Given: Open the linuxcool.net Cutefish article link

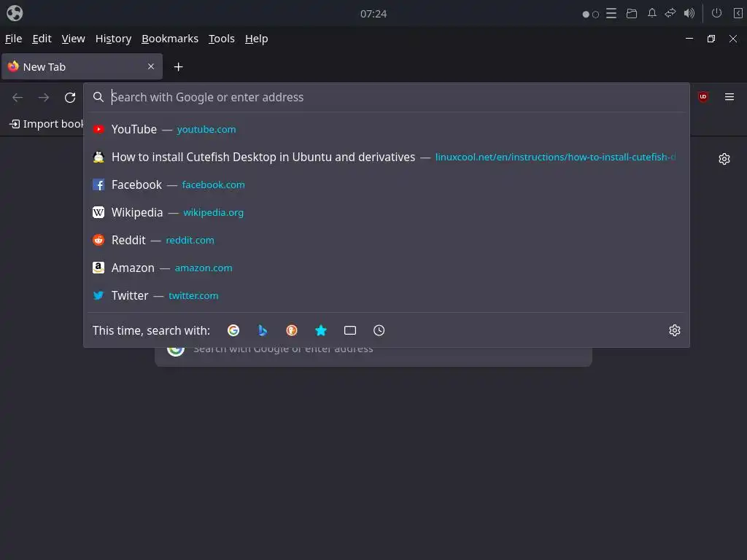Looking at the screenshot, I should (x=555, y=157).
